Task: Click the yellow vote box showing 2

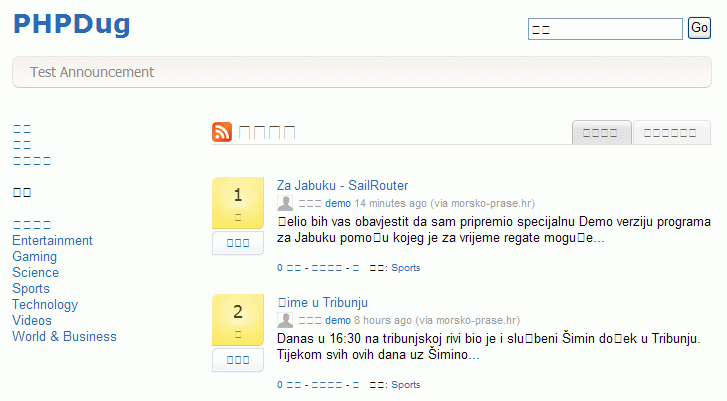Action: point(238,320)
